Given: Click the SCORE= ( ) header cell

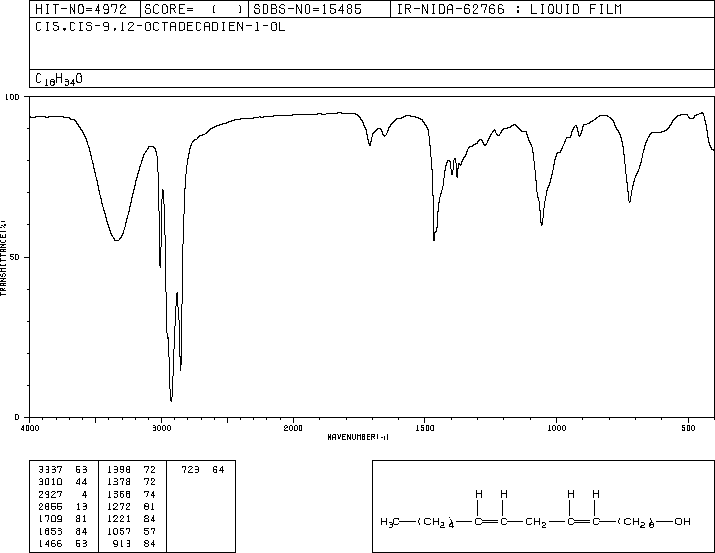Looking at the screenshot, I should (194, 9).
